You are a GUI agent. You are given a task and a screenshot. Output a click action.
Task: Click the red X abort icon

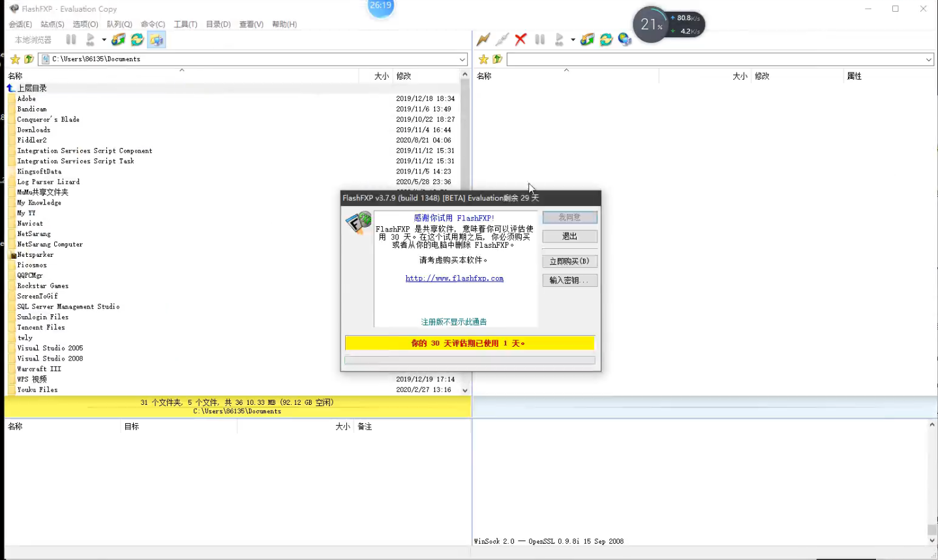(x=521, y=40)
